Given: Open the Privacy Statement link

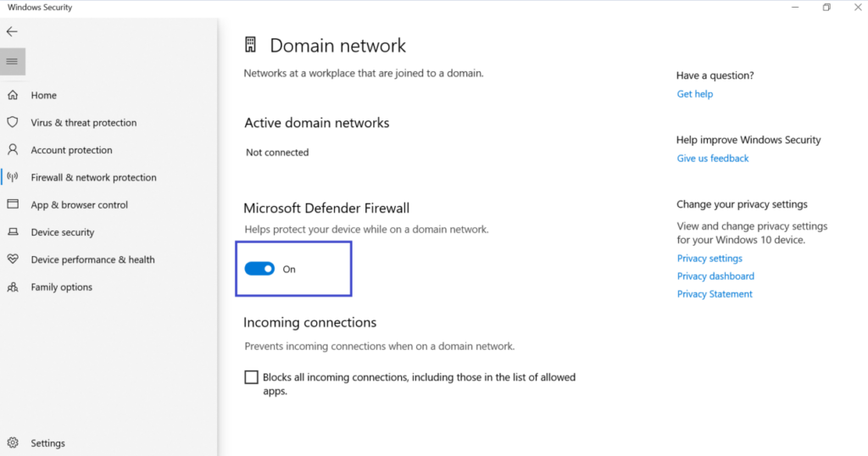Looking at the screenshot, I should pyautogui.click(x=715, y=294).
